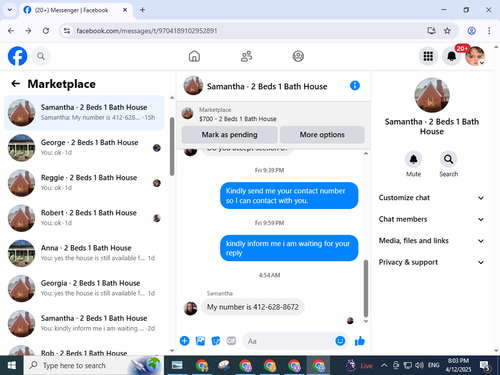Switch the ENG input language indicator
Viewport: 500px width, 375px height.
click(433, 365)
